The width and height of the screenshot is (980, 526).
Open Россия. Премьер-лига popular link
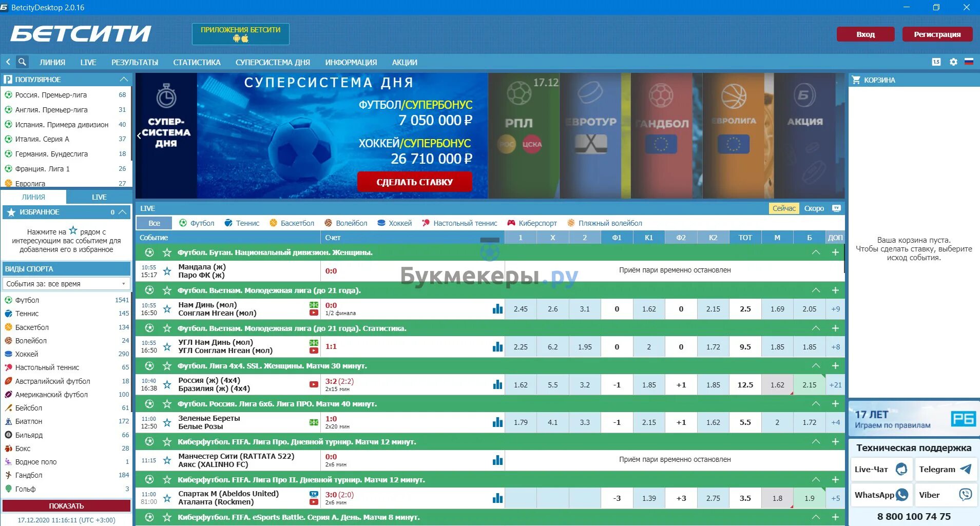pos(51,95)
